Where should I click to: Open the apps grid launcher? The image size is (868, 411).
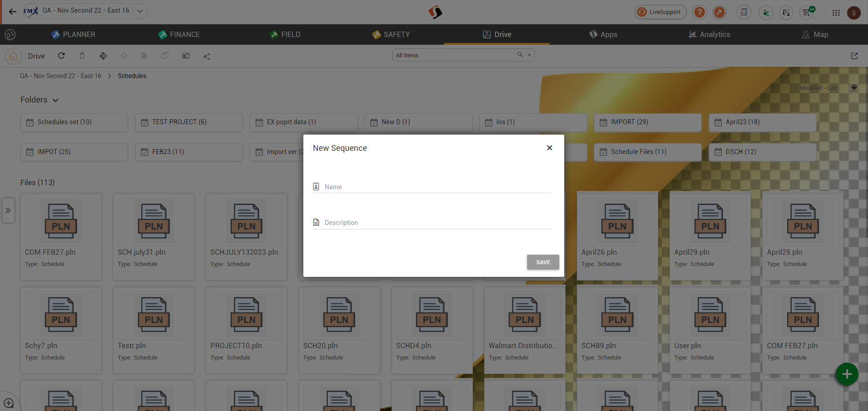836,13
